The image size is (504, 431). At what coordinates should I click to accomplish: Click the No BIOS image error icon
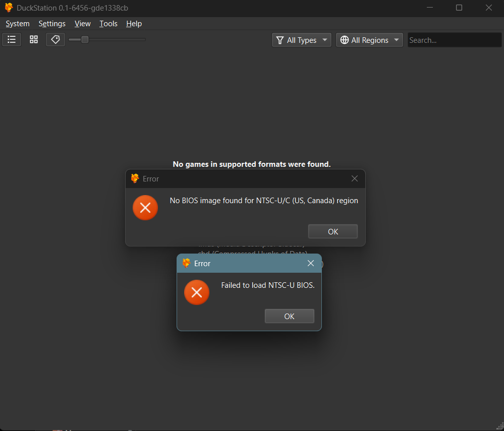[x=145, y=208]
